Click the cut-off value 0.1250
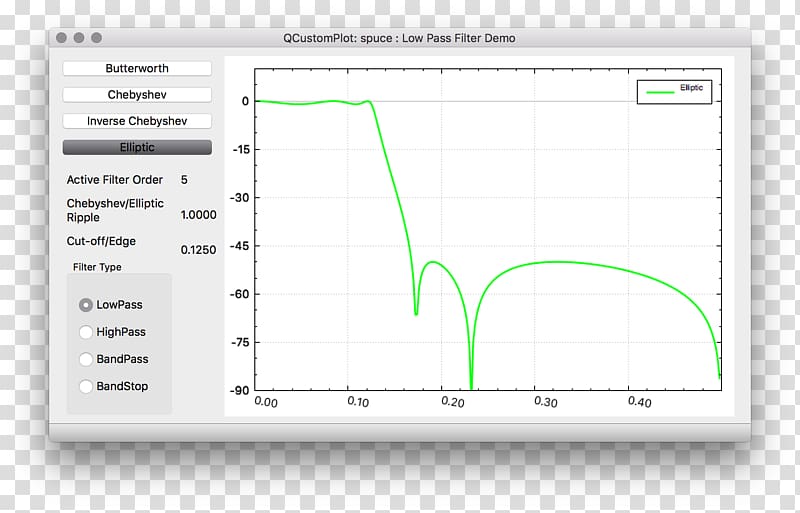This screenshot has width=800, height=513. point(198,250)
